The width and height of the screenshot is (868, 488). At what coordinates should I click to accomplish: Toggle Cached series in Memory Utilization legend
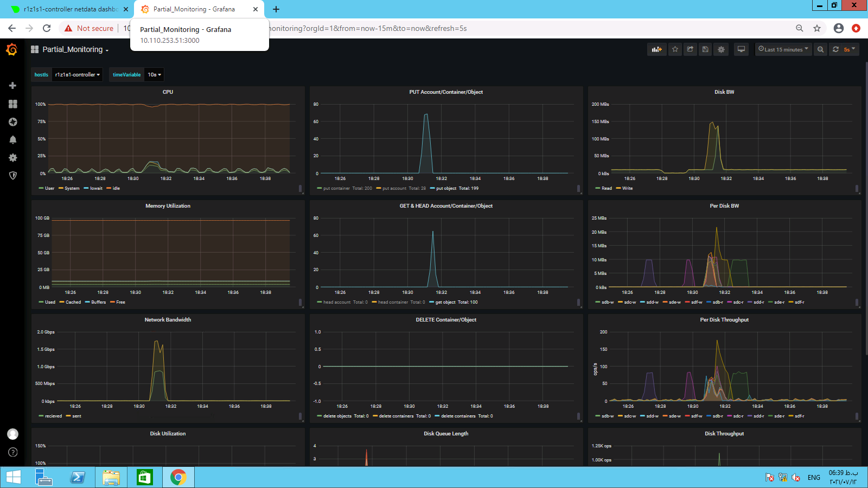73,302
